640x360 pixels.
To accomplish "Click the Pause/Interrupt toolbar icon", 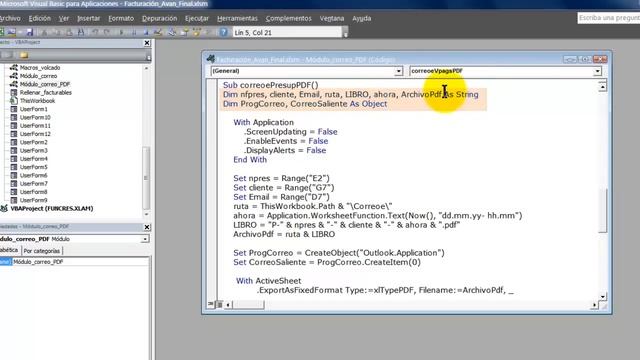I will pos(134,32).
